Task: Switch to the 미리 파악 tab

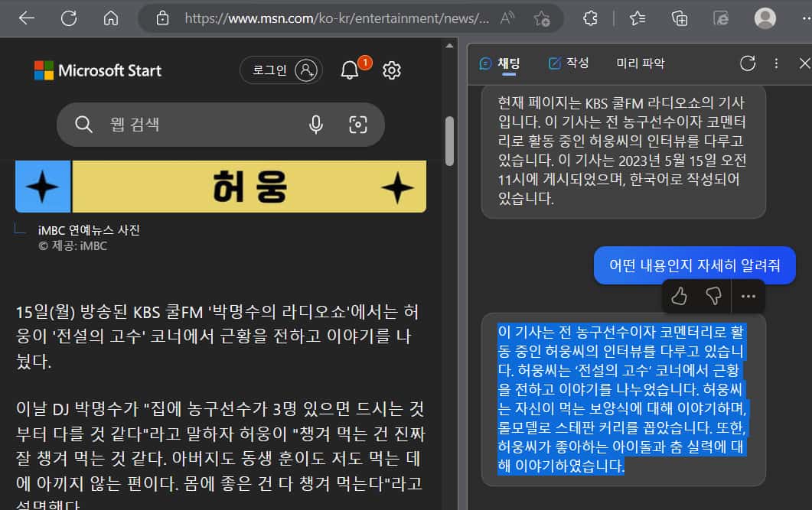Action: [x=641, y=63]
